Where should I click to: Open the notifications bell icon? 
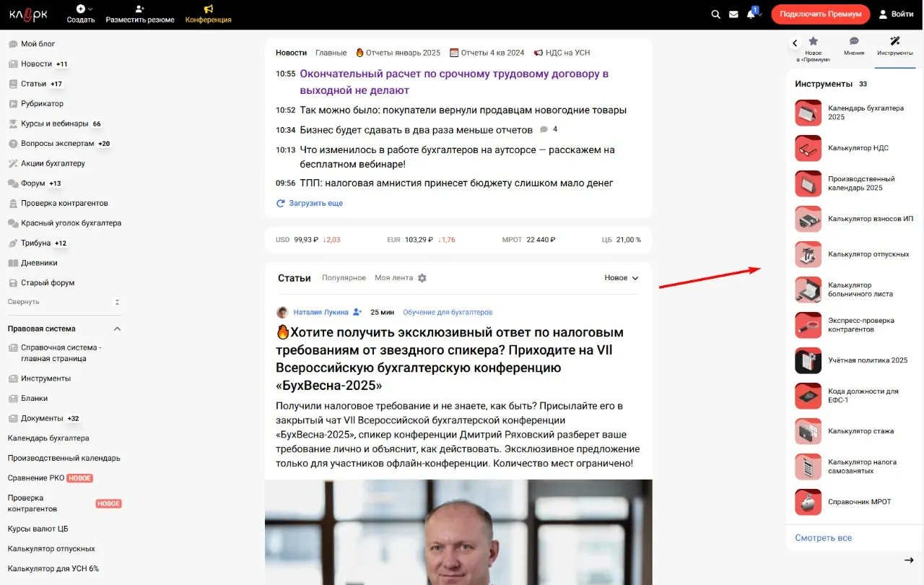tap(751, 14)
